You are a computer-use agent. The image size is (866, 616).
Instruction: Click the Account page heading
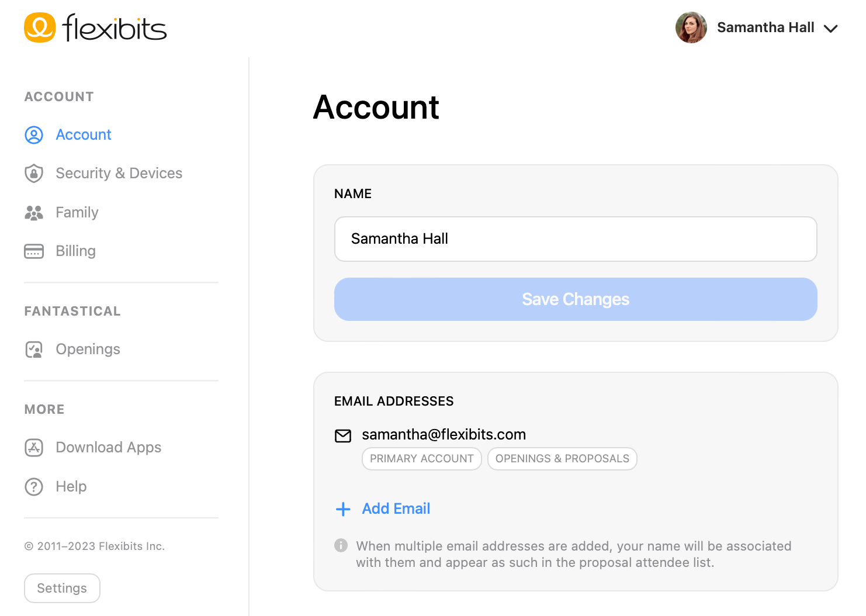(376, 108)
